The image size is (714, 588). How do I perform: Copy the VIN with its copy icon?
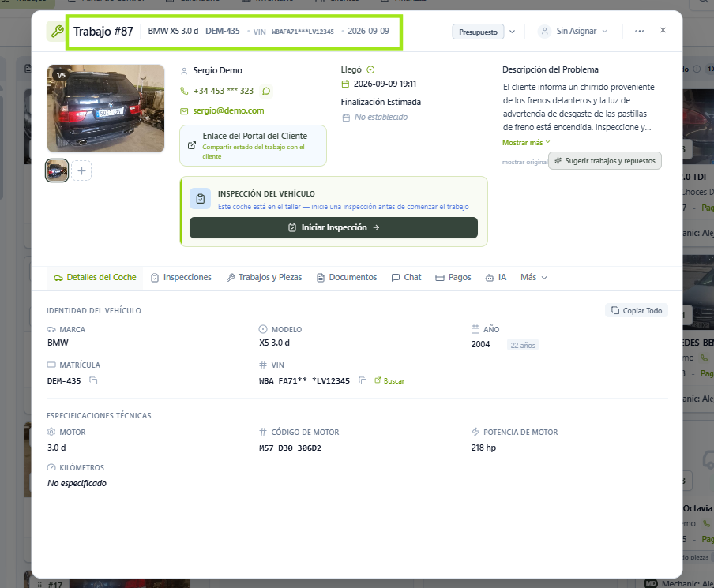point(363,380)
